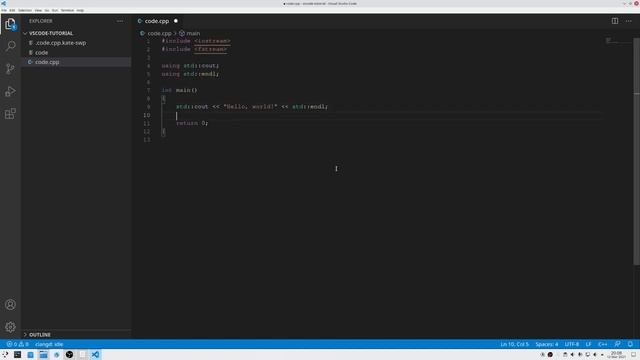Click the '#include <iostream>' line

(x=196, y=41)
